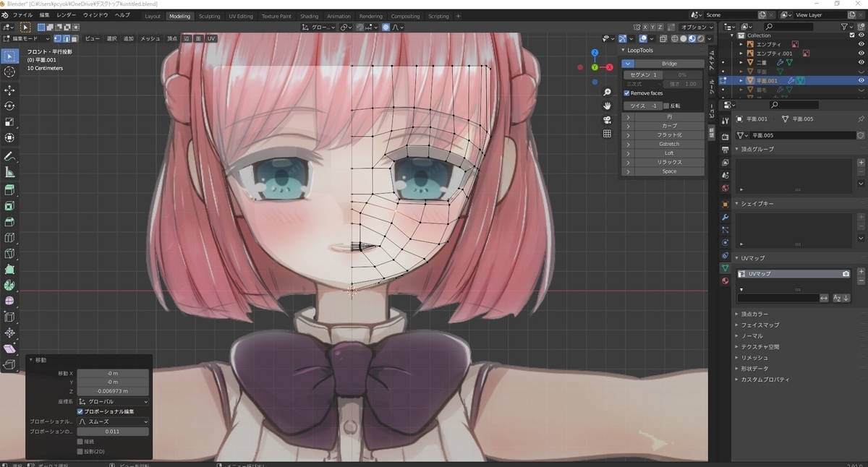Image resolution: width=868 pixels, height=467 pixels.
Task: Open the レンダー menu
Action: coord(66,15)
